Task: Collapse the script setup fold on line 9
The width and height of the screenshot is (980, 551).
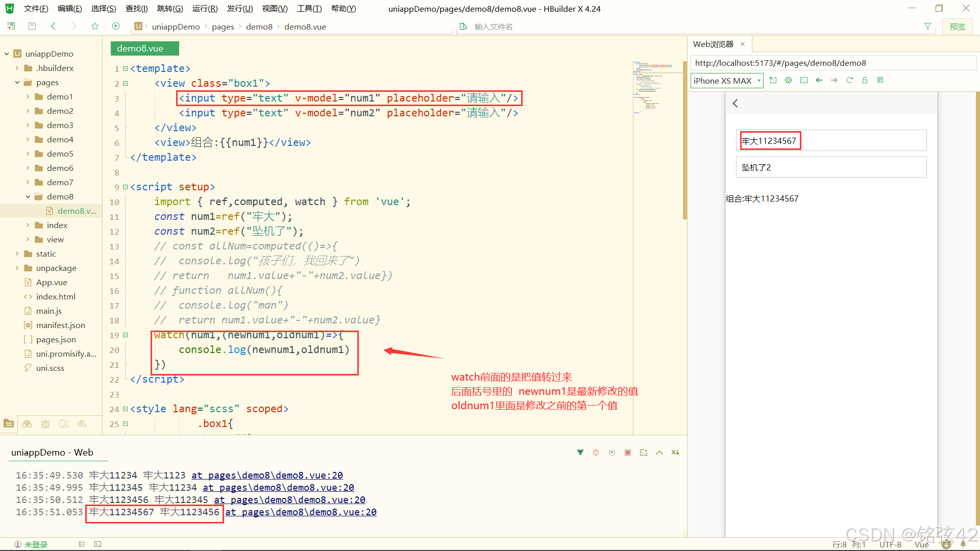Action: pyautogui.click(x=126, y=187)
